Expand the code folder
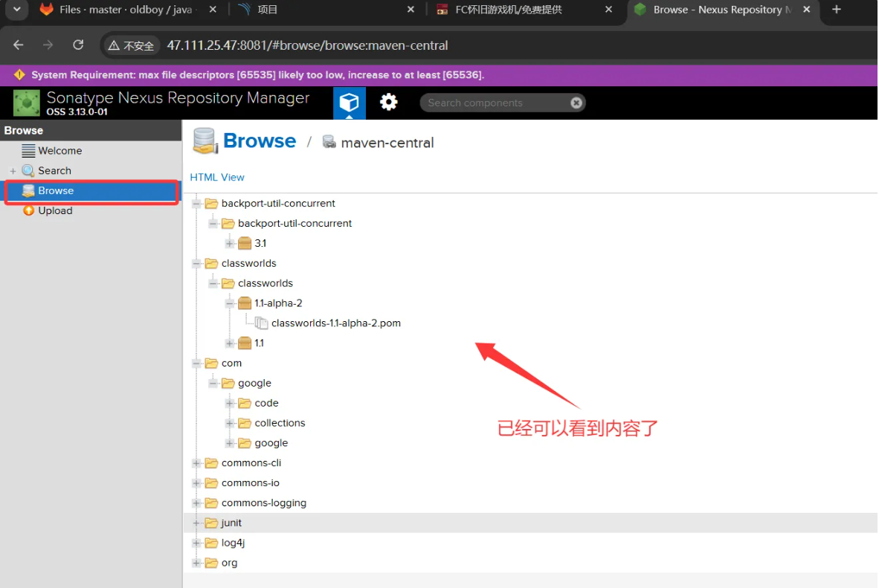This screenshot has width=879, height=588. (229, 403)
